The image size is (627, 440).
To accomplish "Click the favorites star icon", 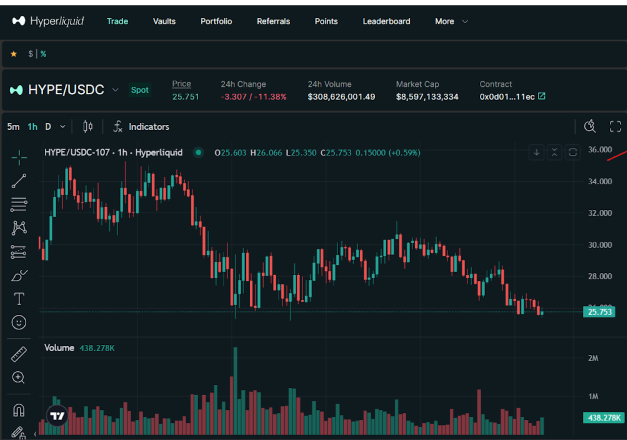I will 14,54.
